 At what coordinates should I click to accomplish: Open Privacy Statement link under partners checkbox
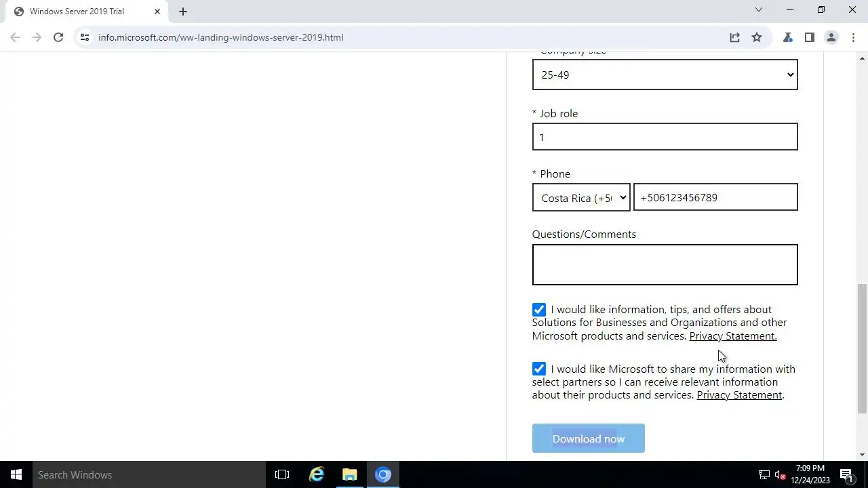pyautogui.click(x=740, y=395)
